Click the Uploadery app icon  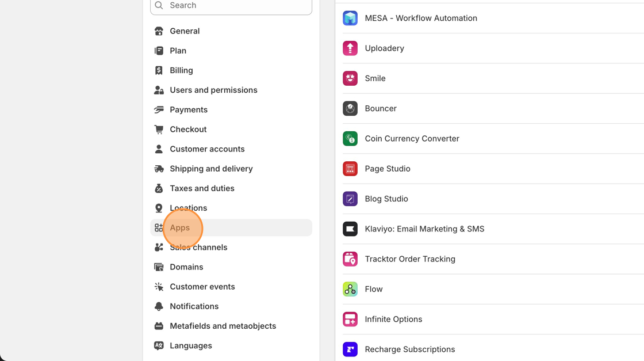coord(350,48)
